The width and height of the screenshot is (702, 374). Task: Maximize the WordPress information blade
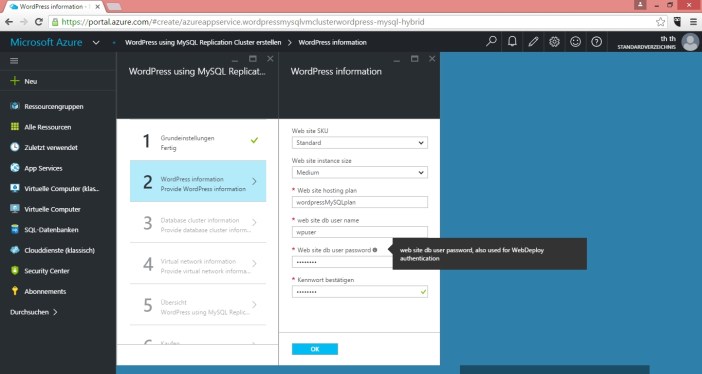click(415, 59)
